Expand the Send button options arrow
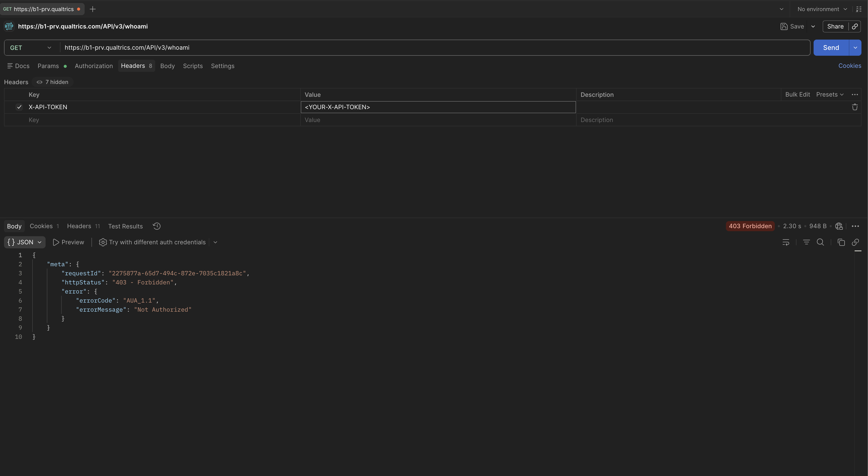The image size is (868, 476). click(855, 48)
